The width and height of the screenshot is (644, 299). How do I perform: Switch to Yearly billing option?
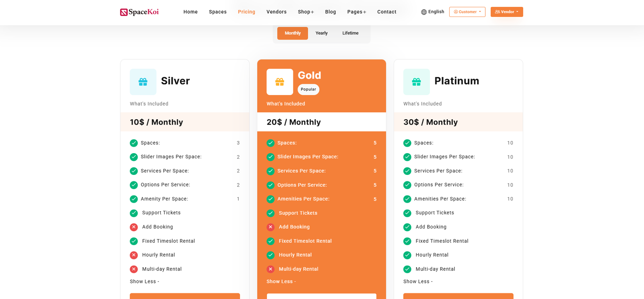(321, 33)
